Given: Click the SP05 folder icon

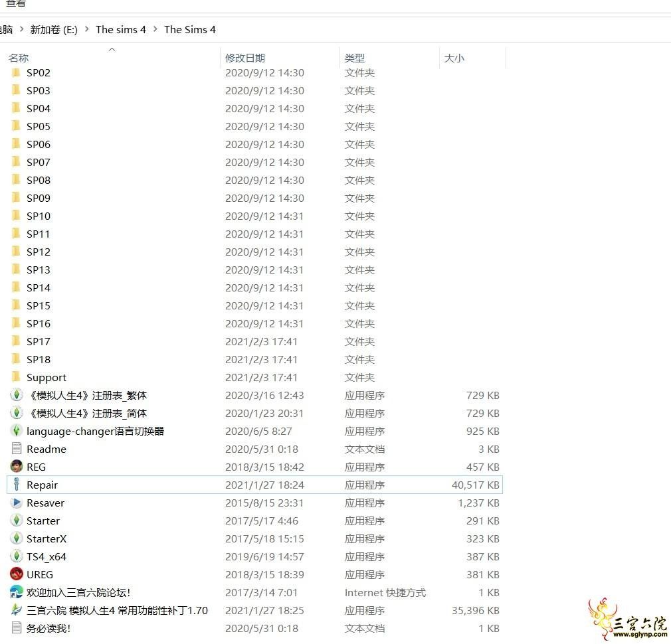Looking at the screenshot, I should [16, 126].
